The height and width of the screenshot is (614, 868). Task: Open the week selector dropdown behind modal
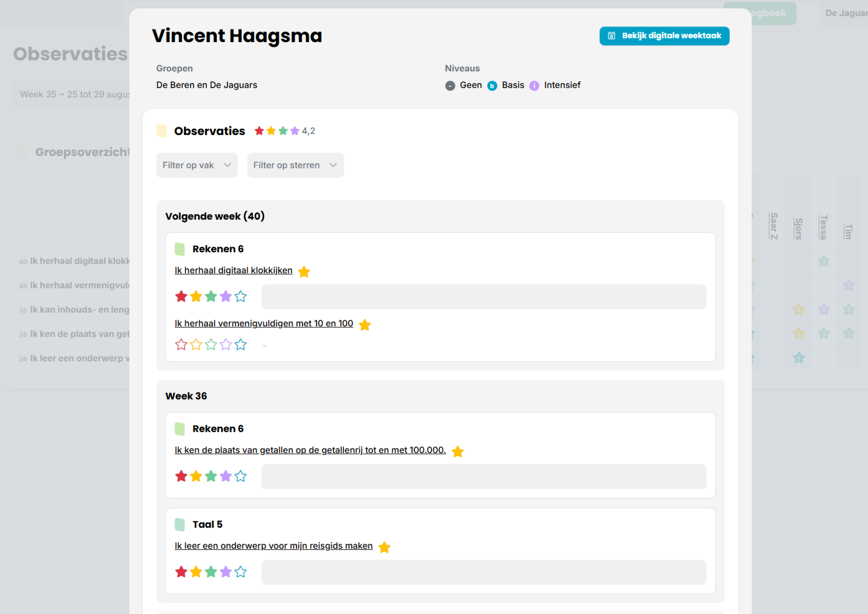click(72, 95)
